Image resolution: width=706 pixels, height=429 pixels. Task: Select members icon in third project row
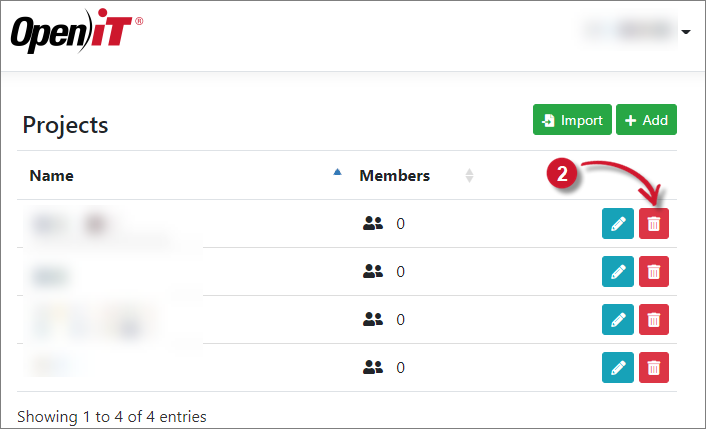coord(373,320)
